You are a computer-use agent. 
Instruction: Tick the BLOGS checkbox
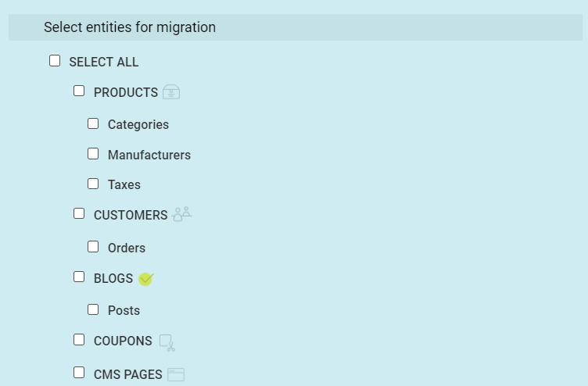(79, 277)
